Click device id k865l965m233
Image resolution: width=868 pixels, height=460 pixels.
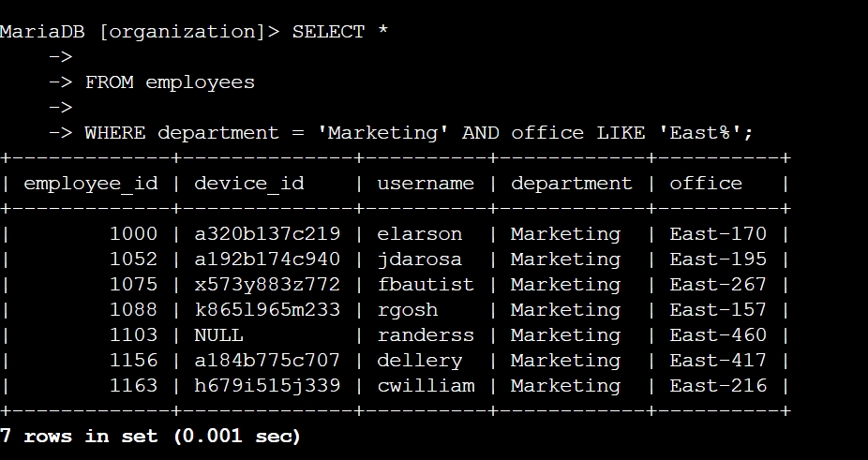pyautogui.click(x=267, y=310)
